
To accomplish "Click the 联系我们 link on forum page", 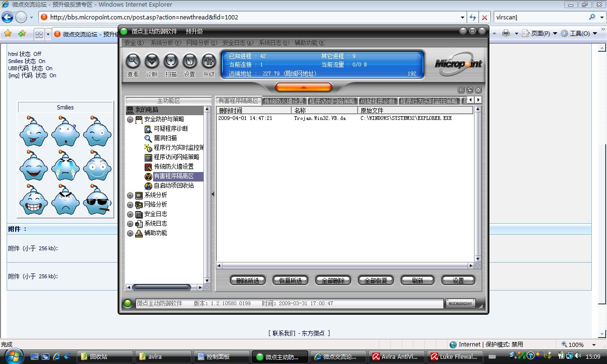I will pyautogui.click(x=284, y=333).
